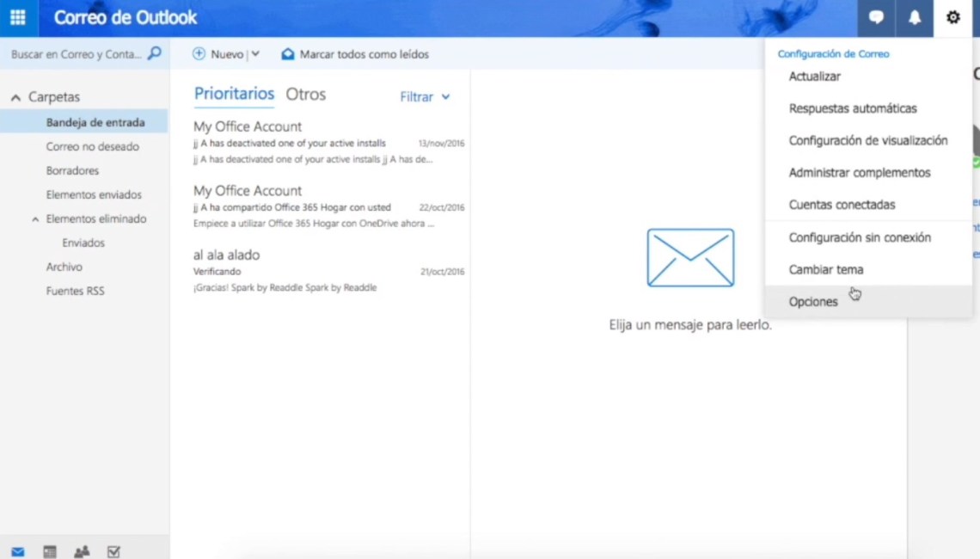Image resolution: width=980 pixels, height=559 pixels.
Task: Open the Filtrar dropdown
Action: pyautogui.click(x=425, y=97)
